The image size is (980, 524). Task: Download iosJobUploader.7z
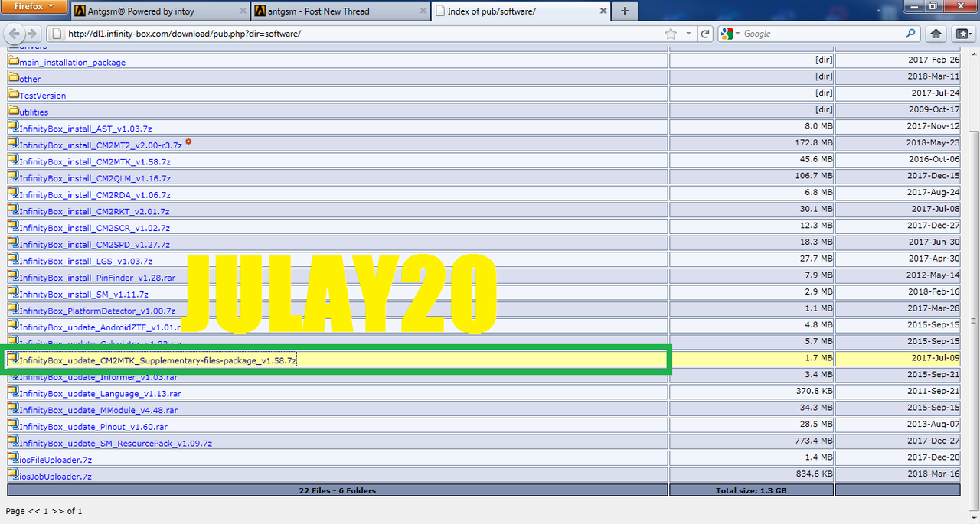click(55, 477)
